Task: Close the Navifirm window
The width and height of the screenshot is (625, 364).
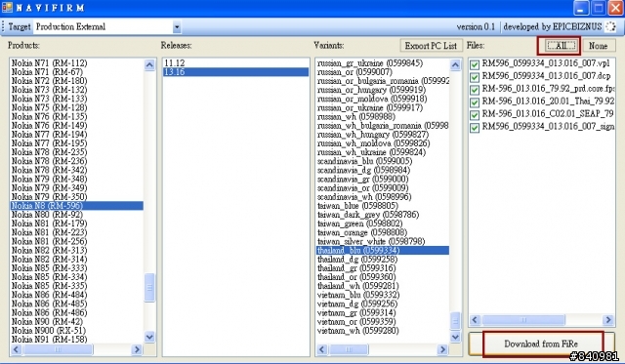Action: [x=615, y=8]
